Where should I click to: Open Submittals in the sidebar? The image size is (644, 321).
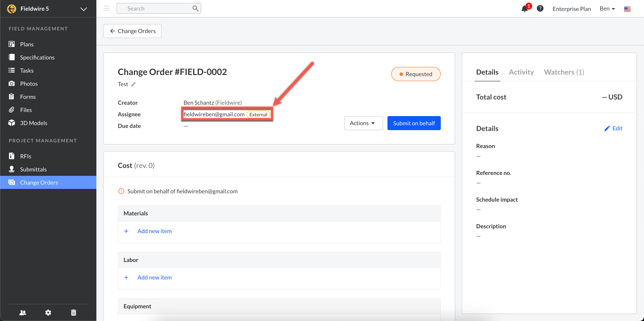[x=33, y=169]
